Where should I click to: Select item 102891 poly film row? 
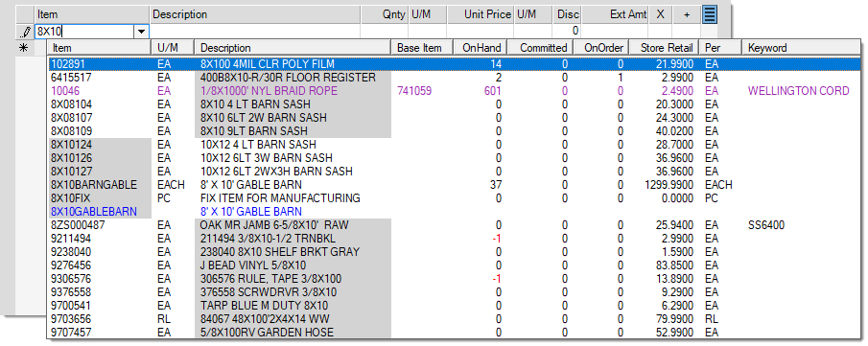(454, 63)
